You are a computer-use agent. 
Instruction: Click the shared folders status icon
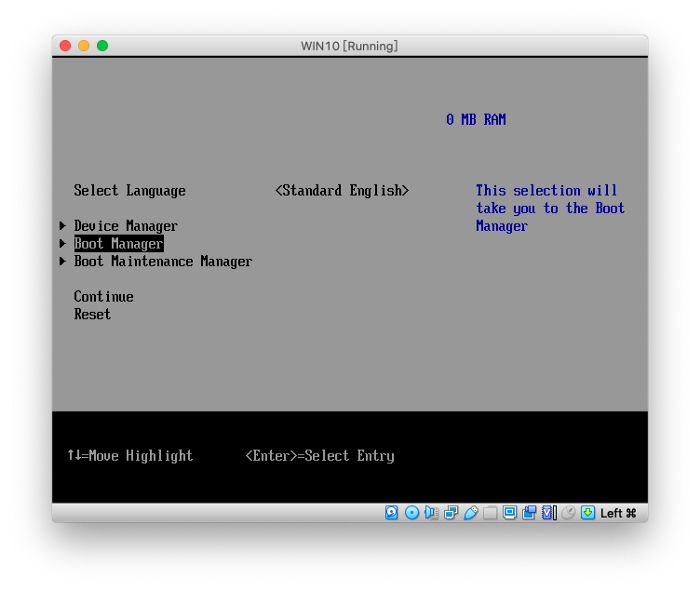(x=490, y=513)
